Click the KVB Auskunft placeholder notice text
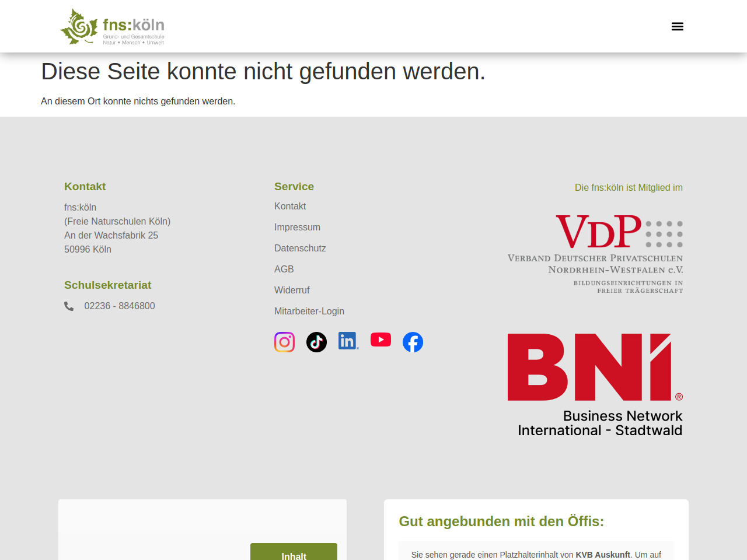This screenshot has width=747, height=560. (536, 555)
